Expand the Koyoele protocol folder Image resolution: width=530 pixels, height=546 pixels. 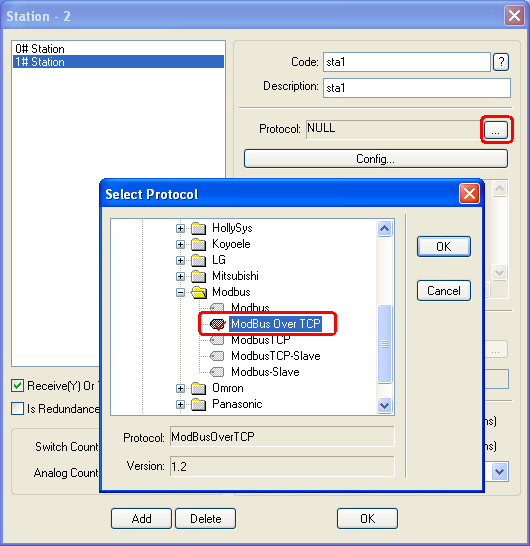[180, 244]
